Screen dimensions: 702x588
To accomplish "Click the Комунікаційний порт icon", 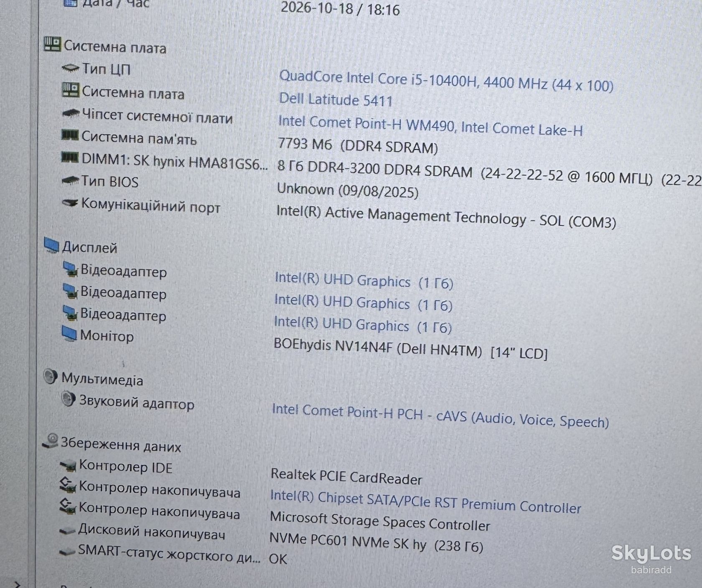I will tap(70, 203).
